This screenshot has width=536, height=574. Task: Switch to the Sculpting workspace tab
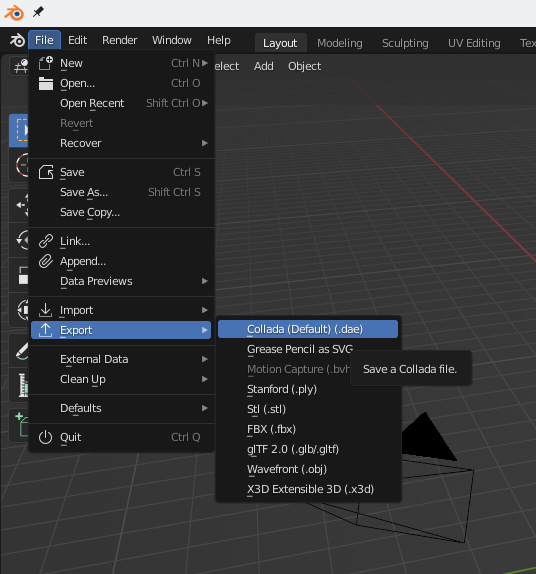tap(405, 43)
